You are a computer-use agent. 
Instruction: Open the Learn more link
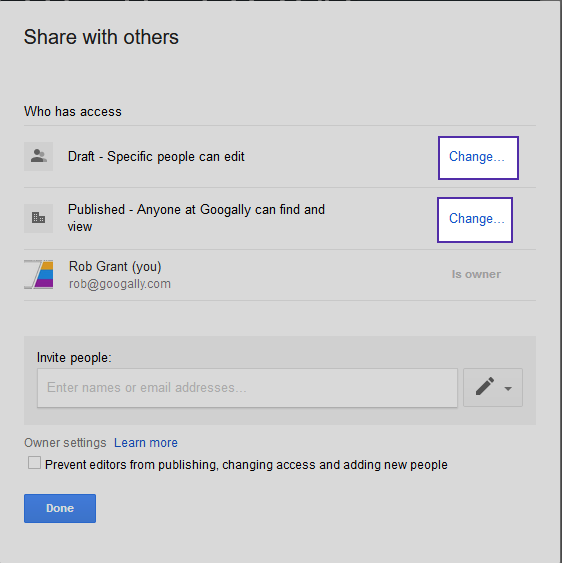pyautogui.click(x=146, y=443)
